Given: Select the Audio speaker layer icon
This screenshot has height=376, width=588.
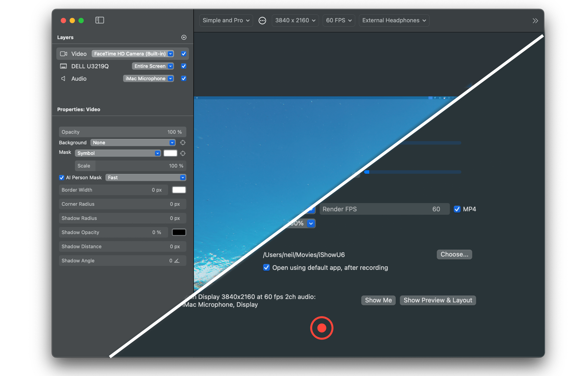Looking at the screenshot, I should click(x=63, y=79).
